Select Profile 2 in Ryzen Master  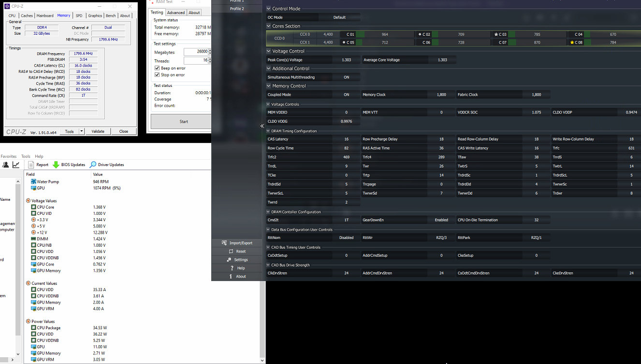click(x=237, y=9)
